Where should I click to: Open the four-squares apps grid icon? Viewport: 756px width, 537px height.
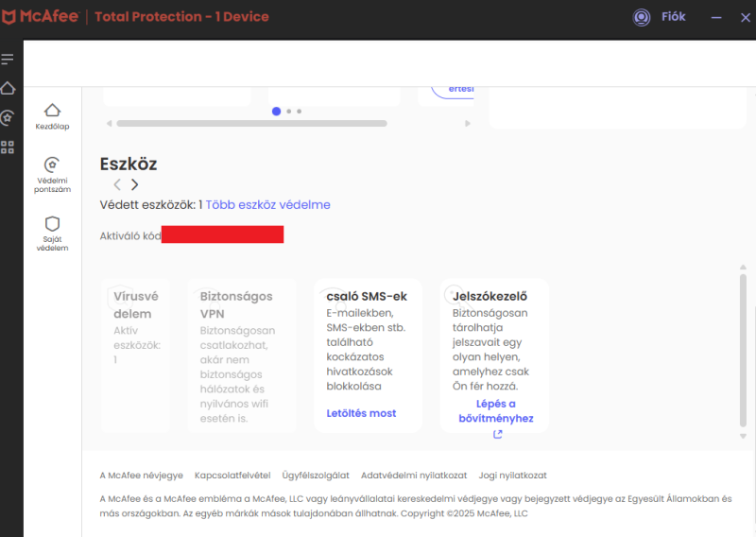pyautogui.click(x=8, y=147)
